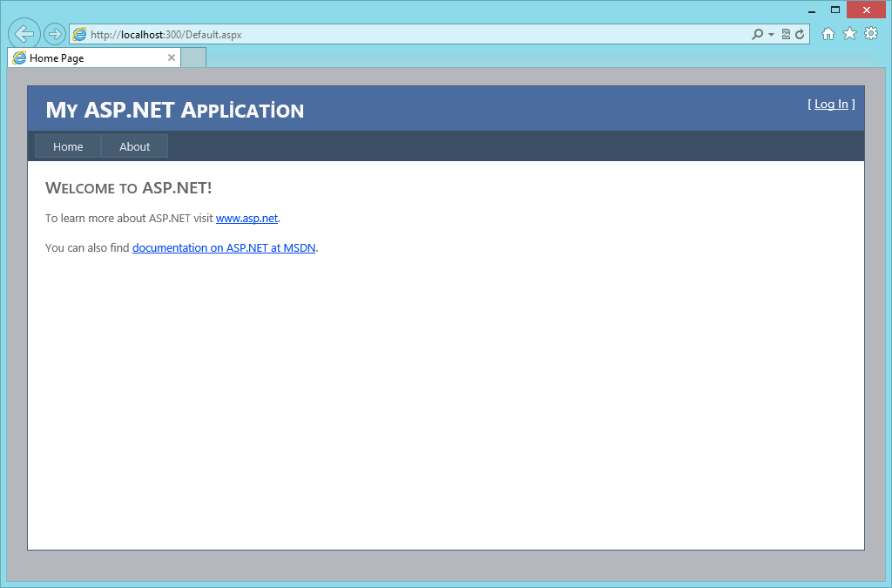Minimize the browser window
The width and height of the screenshot is (892, 588).
click(812, 10)
